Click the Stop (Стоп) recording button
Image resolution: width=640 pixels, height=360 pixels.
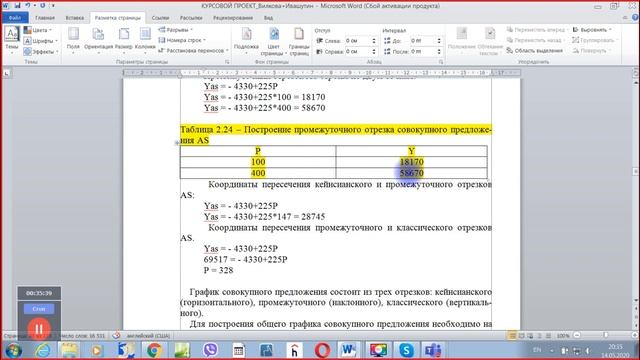pyautogui.click(x=39, y=309)
